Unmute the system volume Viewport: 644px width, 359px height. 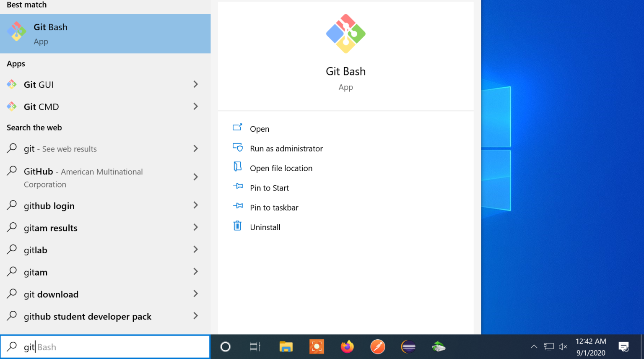click(x=563, y=347)
